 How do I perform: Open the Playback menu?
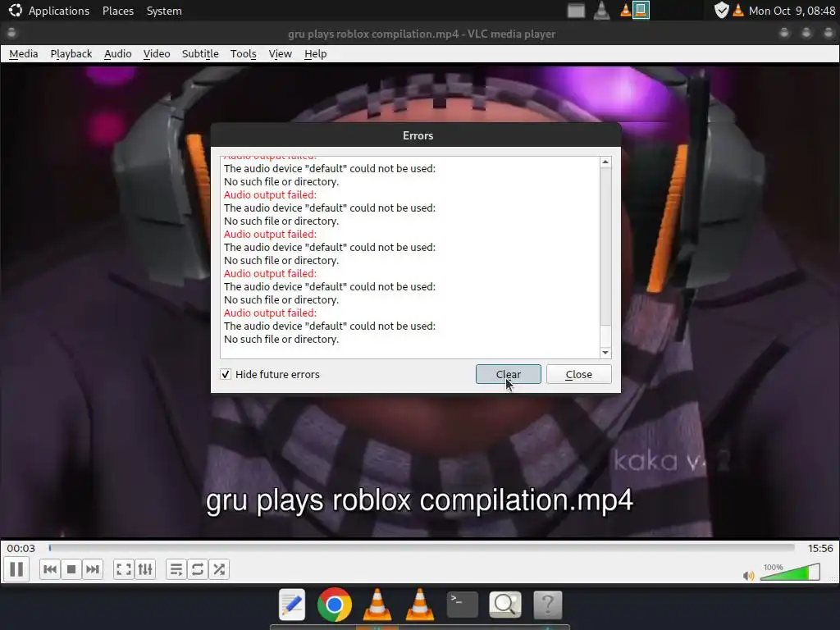tap(71, 53)
